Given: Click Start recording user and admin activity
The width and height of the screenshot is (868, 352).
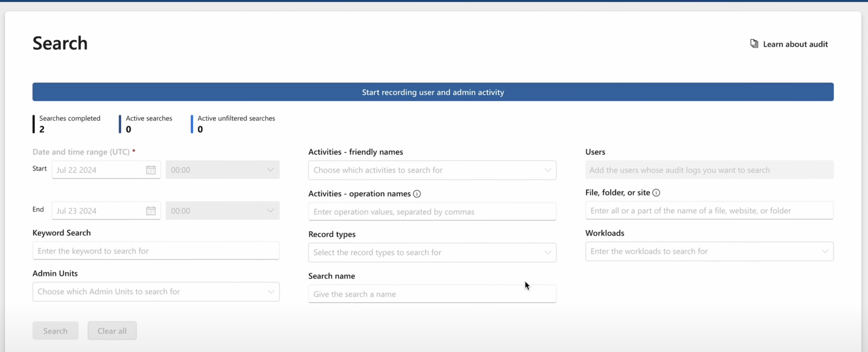Looking at the screenshot, I should (x=433, y=92).
